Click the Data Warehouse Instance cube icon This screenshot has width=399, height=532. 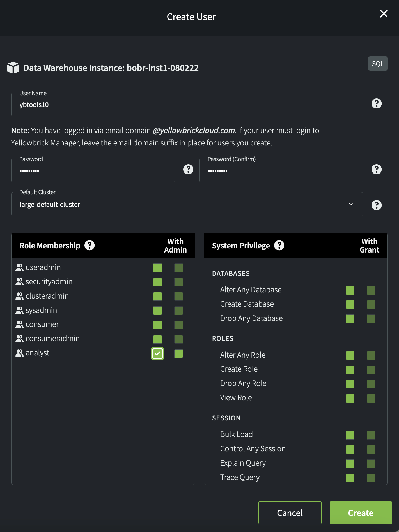click(x=13, y=68)
